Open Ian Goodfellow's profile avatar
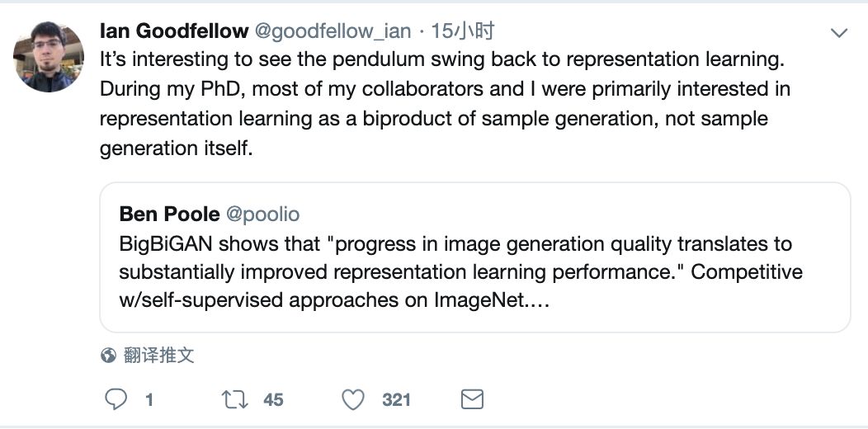Screen dimensions: 868x429 [49, 57]
